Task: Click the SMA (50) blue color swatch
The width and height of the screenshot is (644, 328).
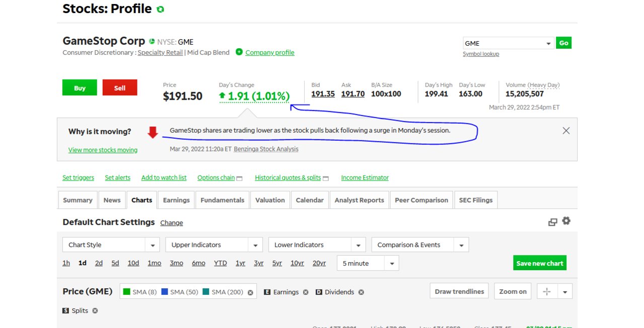Action: tap(164, 292)
